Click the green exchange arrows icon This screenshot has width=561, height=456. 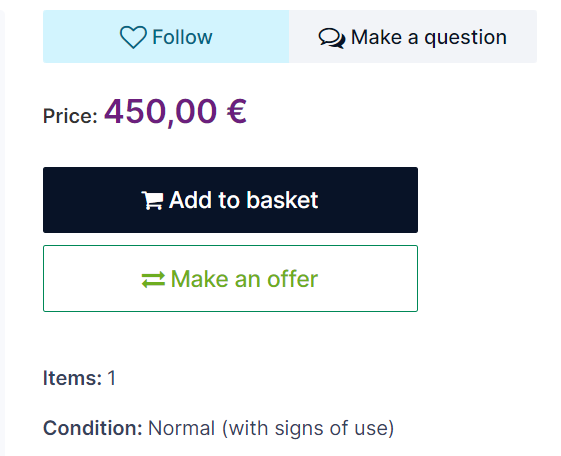(x=153, y=280)
